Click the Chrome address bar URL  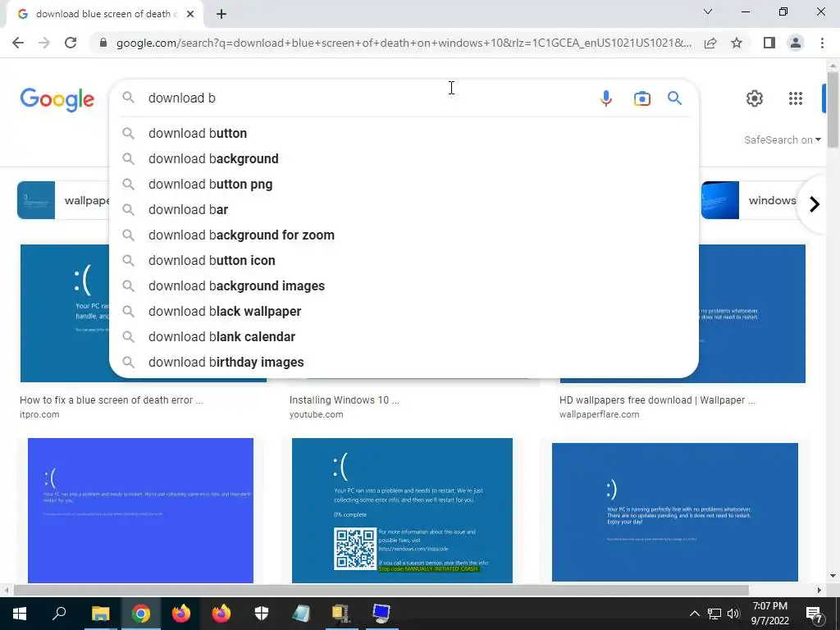404,43
